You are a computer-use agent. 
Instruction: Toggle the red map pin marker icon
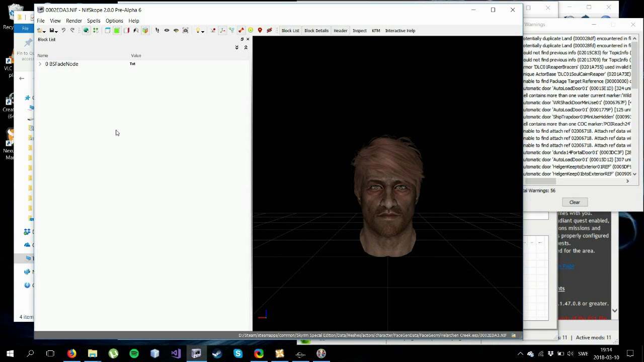coord(260,31)
